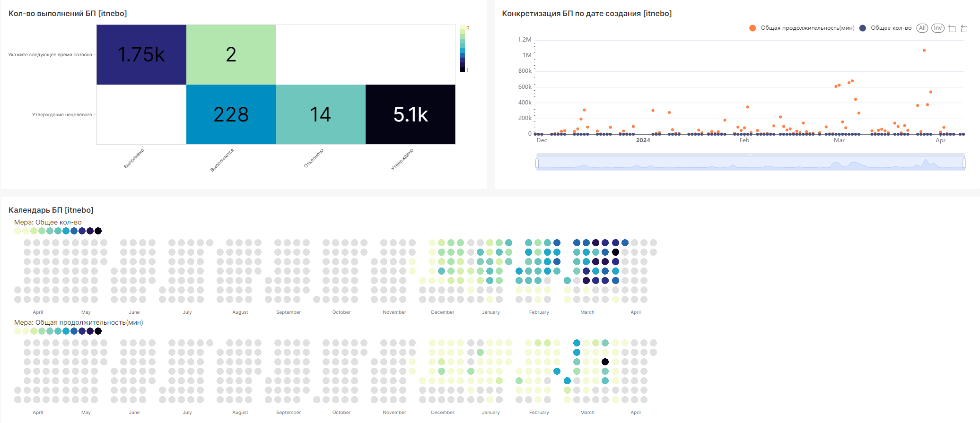This screenshot has height=423, width=980.
Task: Click the heatmap cell showing 1.75k
Action: [x=141, y=55]
